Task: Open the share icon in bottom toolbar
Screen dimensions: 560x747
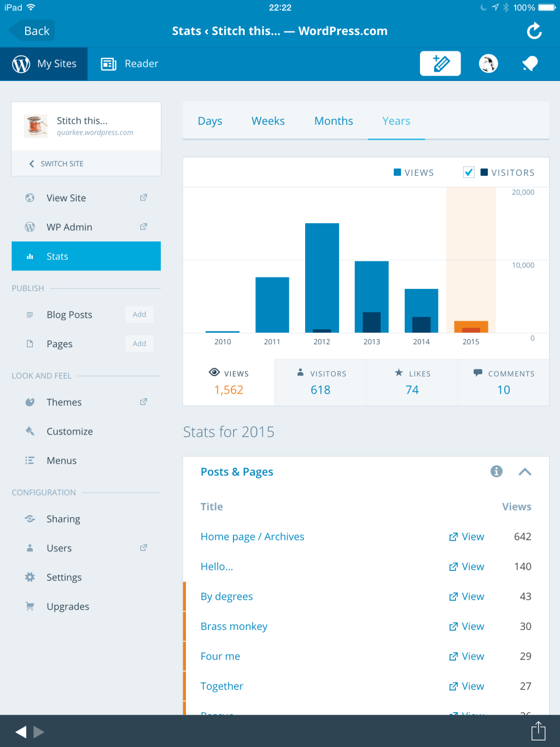Action: [x=538, y=731]
